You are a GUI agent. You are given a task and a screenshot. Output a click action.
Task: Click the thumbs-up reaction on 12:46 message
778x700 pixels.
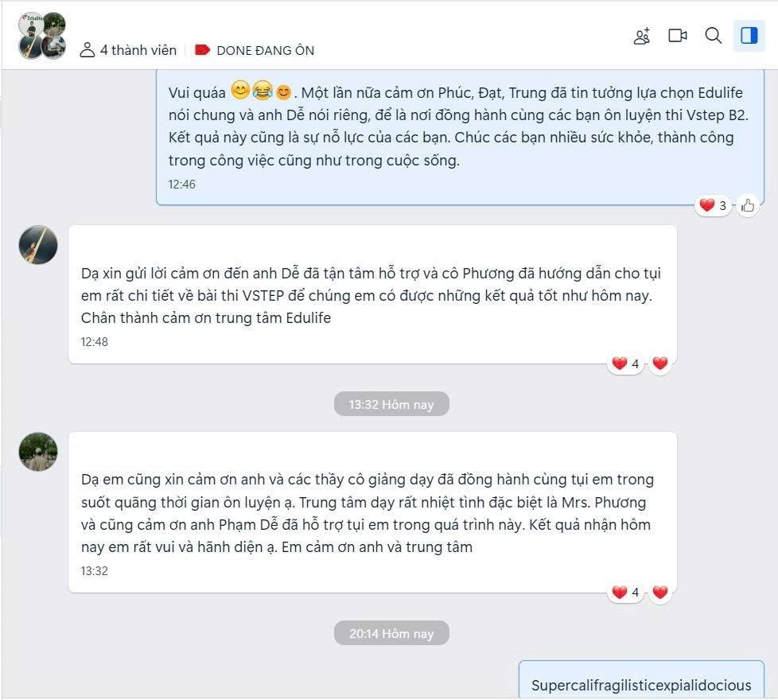pos(747,205)
